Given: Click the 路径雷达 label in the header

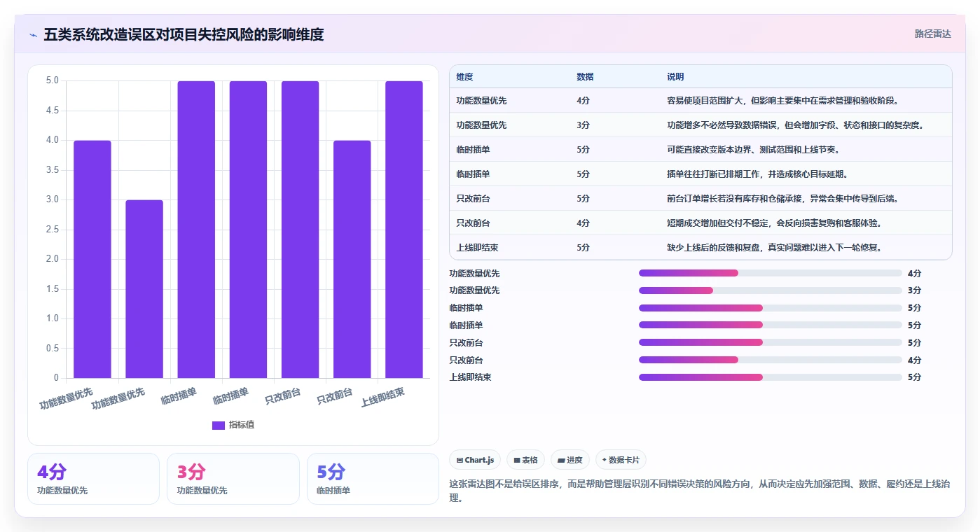Looking at the screenshot, I should coord(933,34).
